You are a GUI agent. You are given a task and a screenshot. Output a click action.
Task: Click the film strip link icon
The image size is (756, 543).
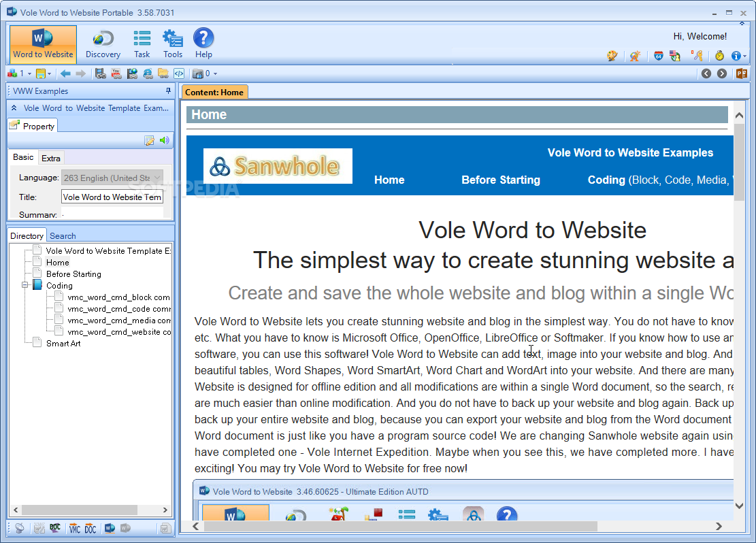(100, 73)
